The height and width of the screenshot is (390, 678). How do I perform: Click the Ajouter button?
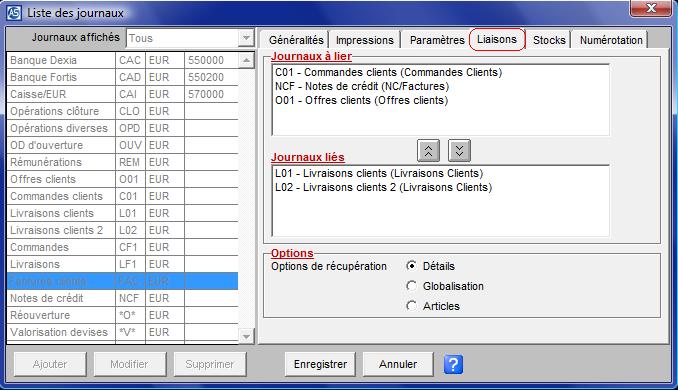pos(50,364)
